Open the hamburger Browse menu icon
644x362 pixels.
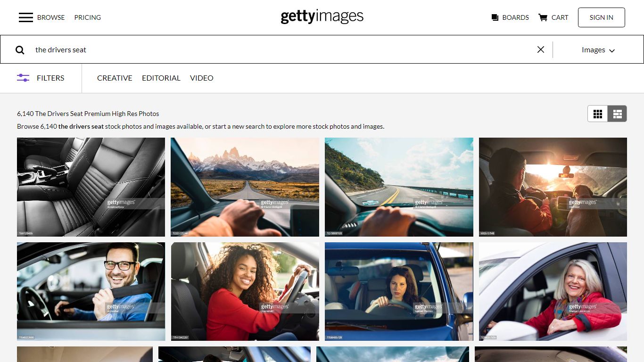point(26,17)
